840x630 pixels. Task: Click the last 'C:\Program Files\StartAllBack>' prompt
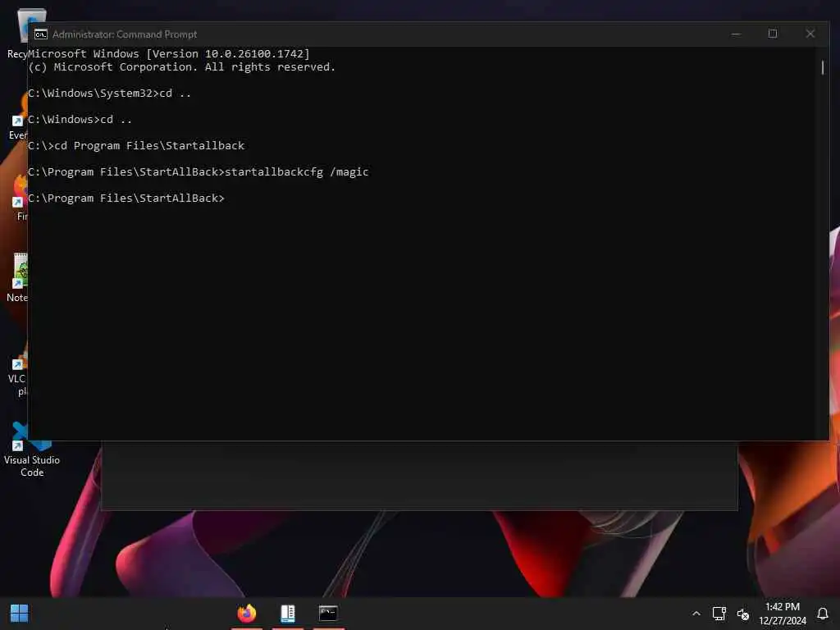click(126, 199)
